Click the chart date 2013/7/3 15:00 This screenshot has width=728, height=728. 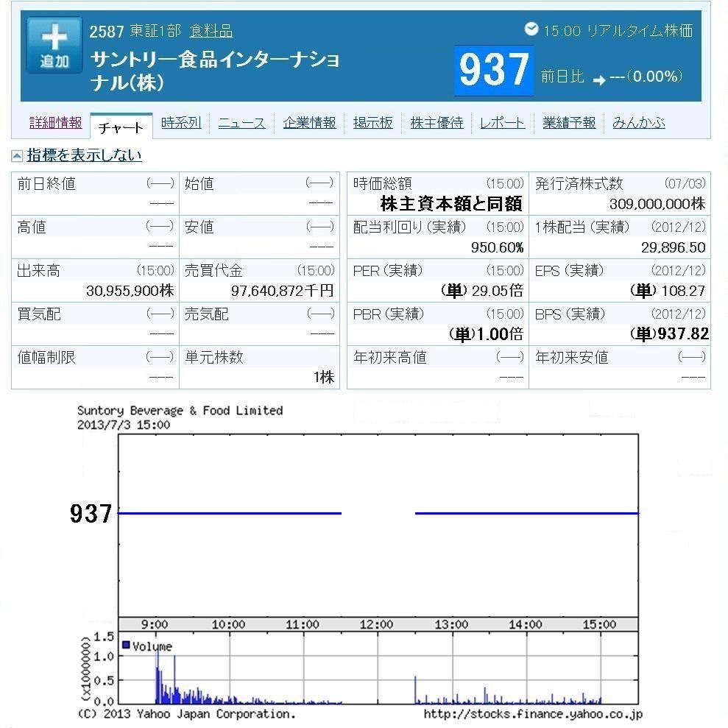click(x=124, y=425)
